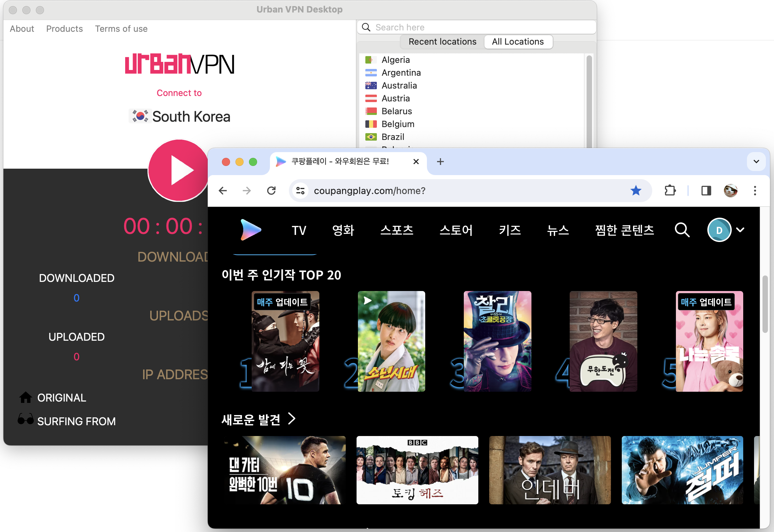The image size is (774, 532).
Task: Toggle the Chrome side panel
Action: coord(706,191)
